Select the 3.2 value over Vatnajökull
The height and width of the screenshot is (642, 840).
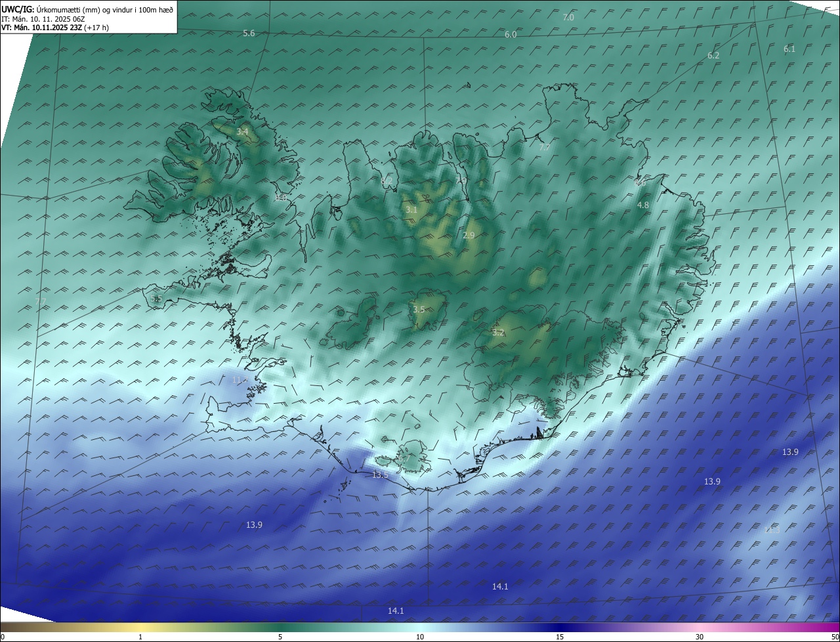click(x=498, y=333)
